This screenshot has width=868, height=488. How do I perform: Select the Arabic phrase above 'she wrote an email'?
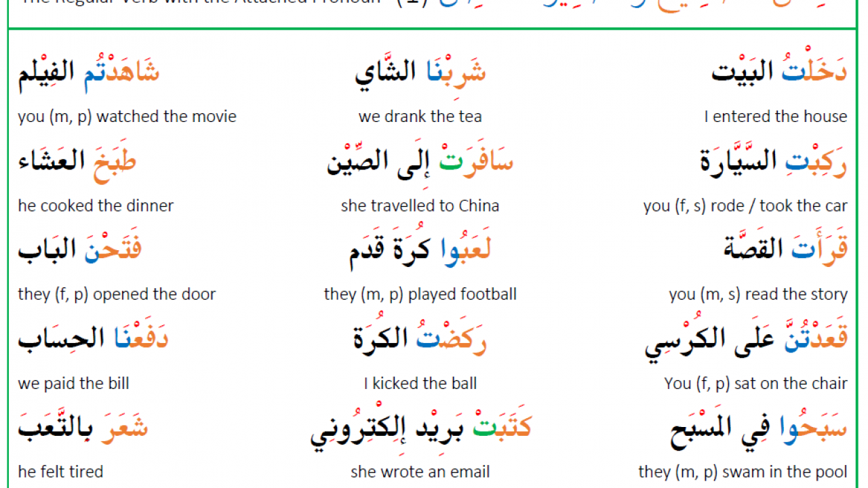[420, 428]
